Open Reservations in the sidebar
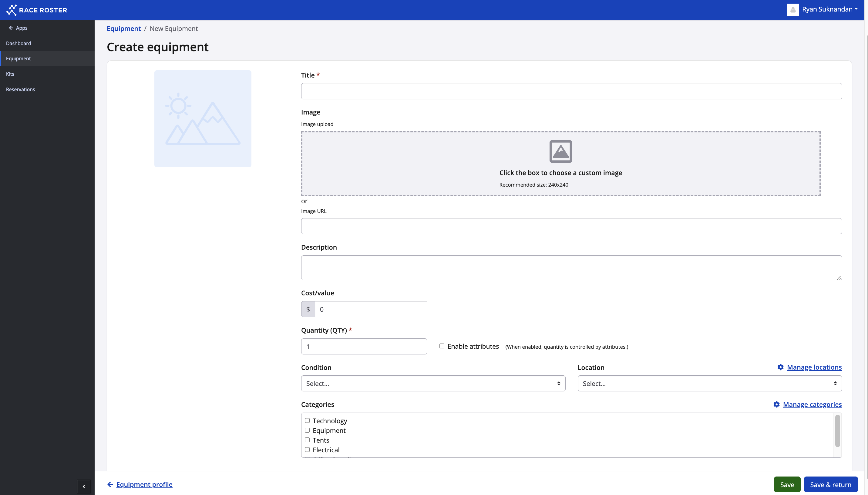Viewport: 868px width, 495px height. (20, 89)
